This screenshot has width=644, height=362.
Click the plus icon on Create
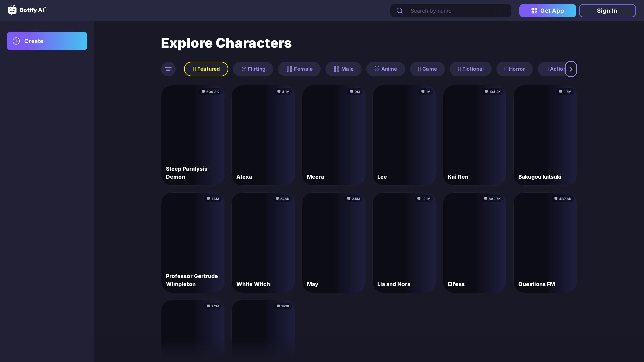coord(16,41)
